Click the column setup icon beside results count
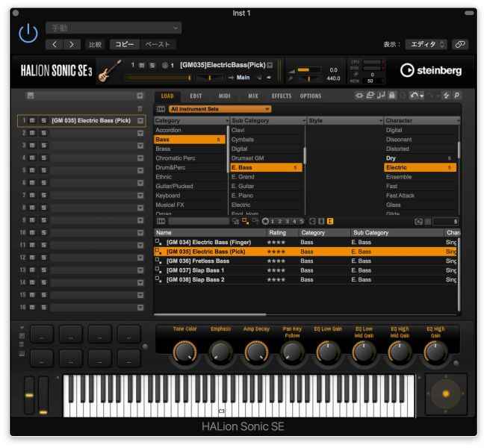 pos(428,221)
